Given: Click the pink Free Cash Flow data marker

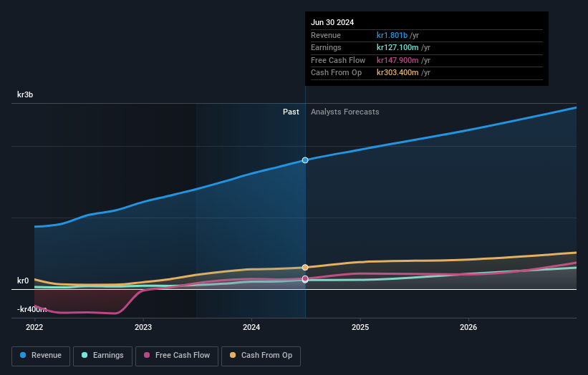Looking at the screenshot, I should click(305, 278).
